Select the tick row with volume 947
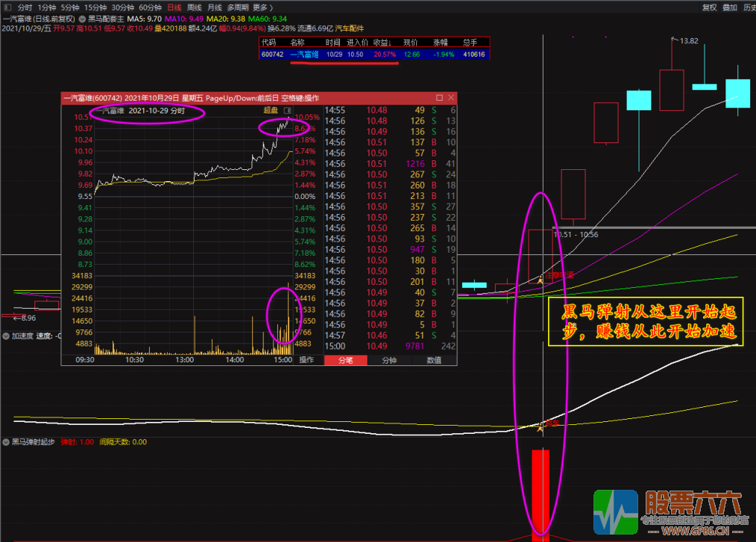The height and width of the screenshot is (542, 756). tap(390, 249)
